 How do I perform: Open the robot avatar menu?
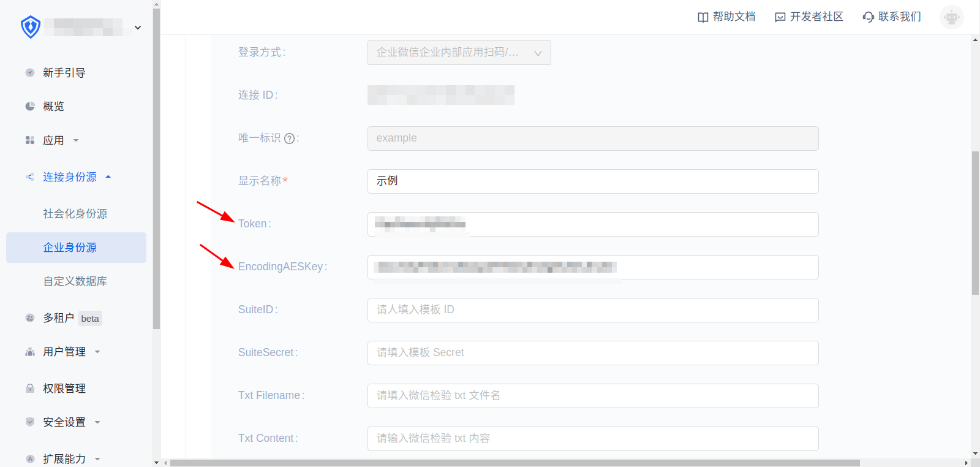pos(952,17)
